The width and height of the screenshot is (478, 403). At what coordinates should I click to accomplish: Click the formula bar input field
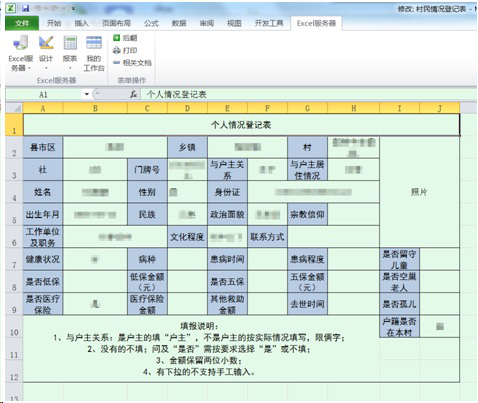coord(308,94)
